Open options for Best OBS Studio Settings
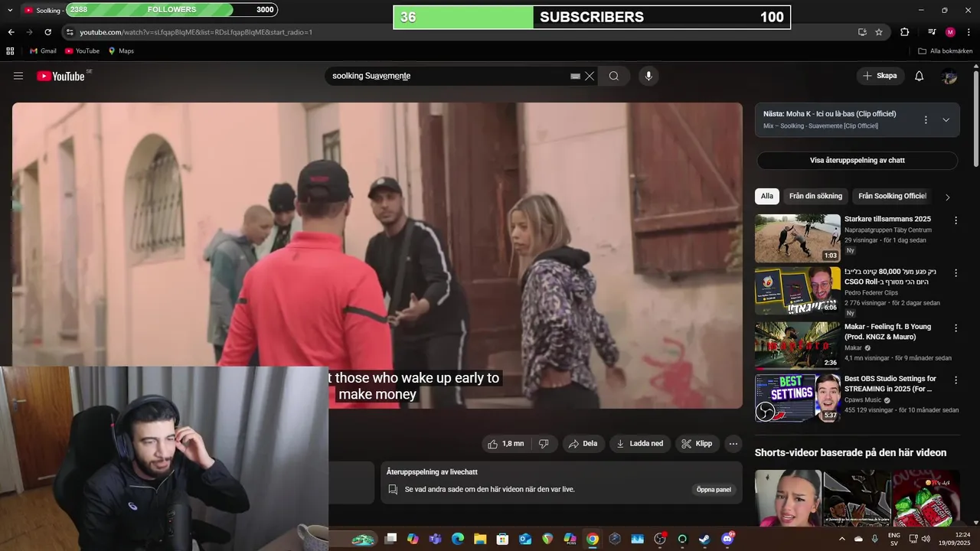The height and width of the screenshot is (551, 980). tap(955, 380)
